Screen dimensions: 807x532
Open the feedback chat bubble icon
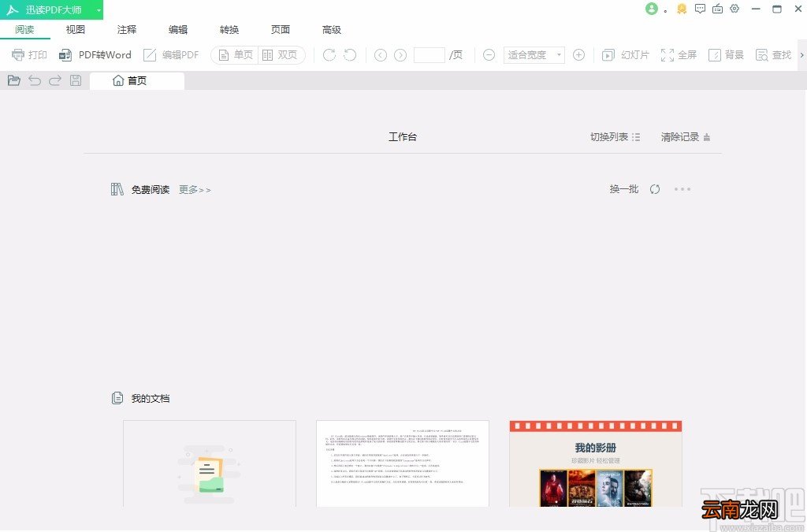pos(700,9)
